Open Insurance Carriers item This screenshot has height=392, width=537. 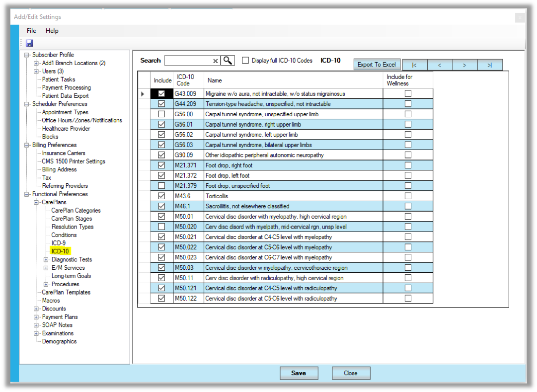click(x=64, y=153)
